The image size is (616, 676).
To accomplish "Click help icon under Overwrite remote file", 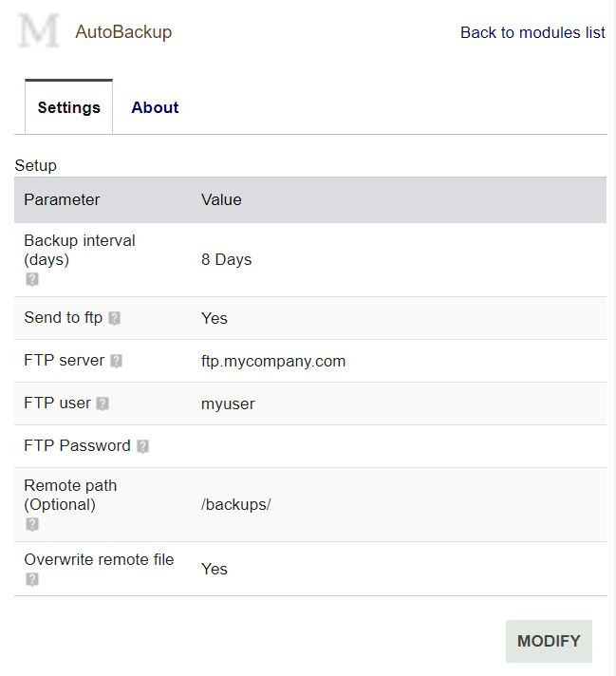I will [32, 579].
